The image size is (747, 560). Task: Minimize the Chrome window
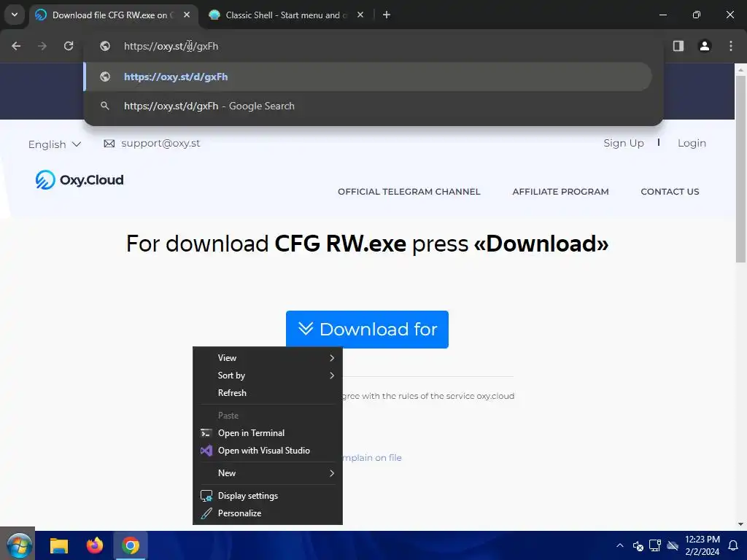pos(662,15)
